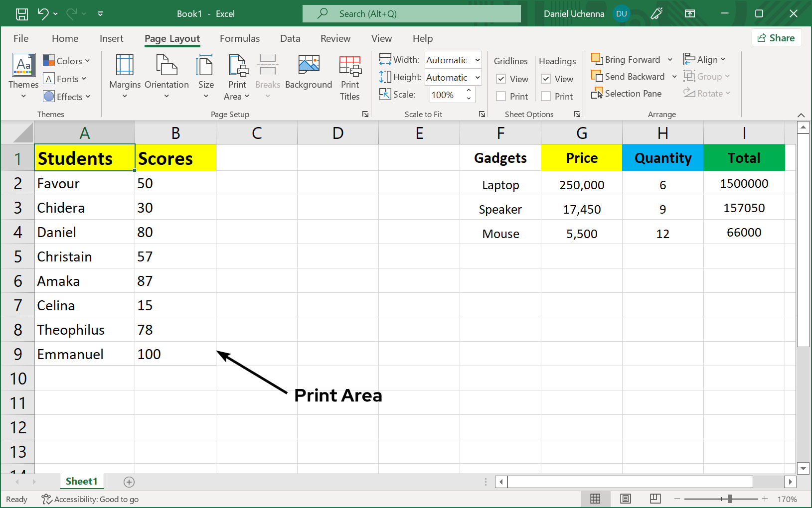
Task: Open the Colors theme dropdown
Action: pos(66,61)
